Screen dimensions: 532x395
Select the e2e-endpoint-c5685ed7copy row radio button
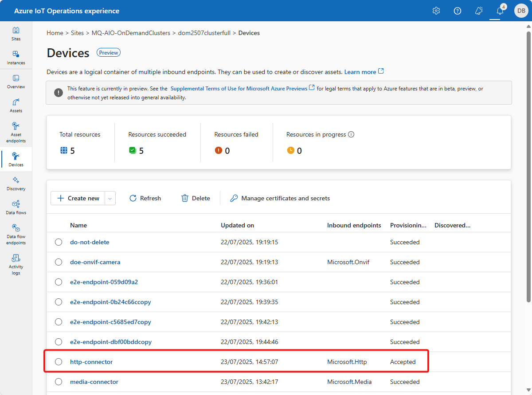[59, 322]
